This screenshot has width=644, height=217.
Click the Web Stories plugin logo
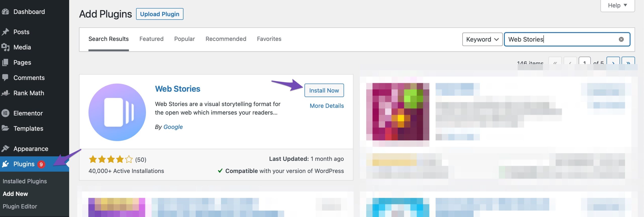tap(117, 112)
